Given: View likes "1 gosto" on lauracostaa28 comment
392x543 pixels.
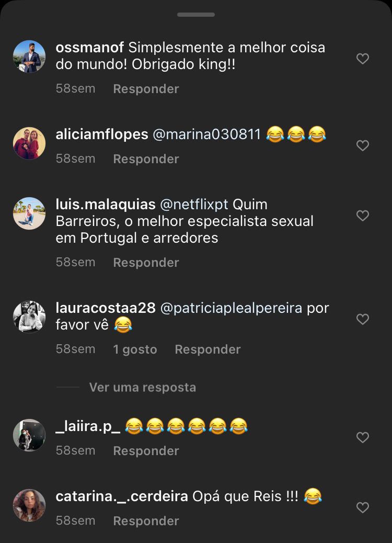Looking at the screenshot, I should point(135,349).
